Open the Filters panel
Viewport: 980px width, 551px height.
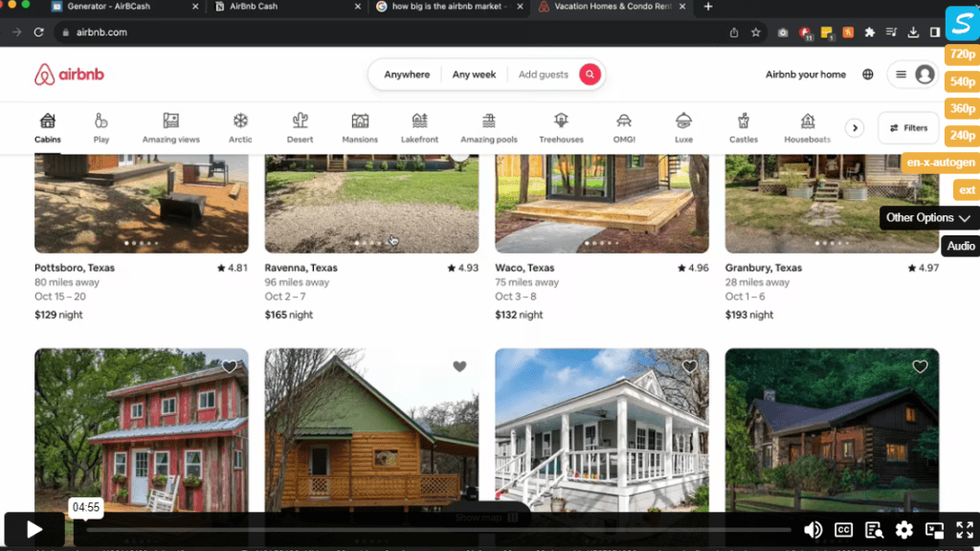coord(909,128)
